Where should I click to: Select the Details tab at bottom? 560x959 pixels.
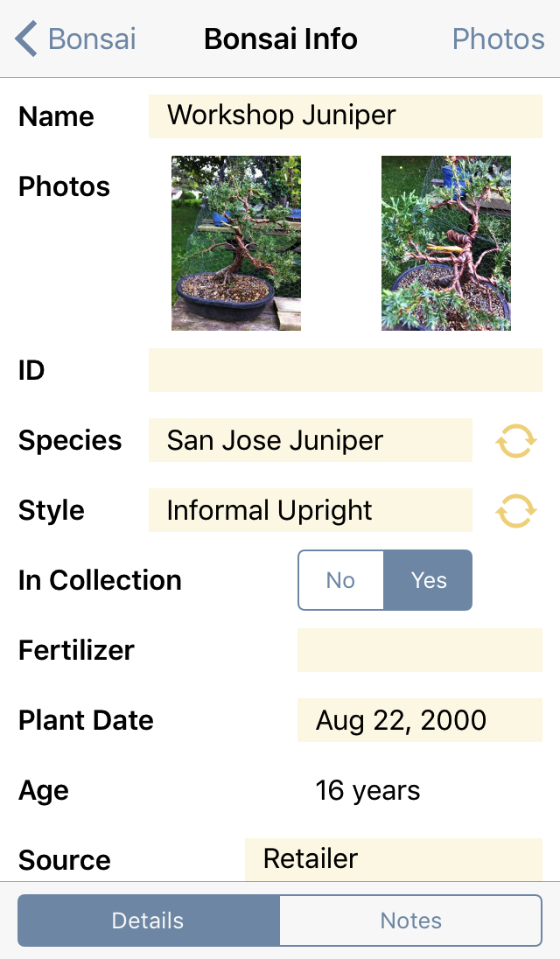click(147, 920)
